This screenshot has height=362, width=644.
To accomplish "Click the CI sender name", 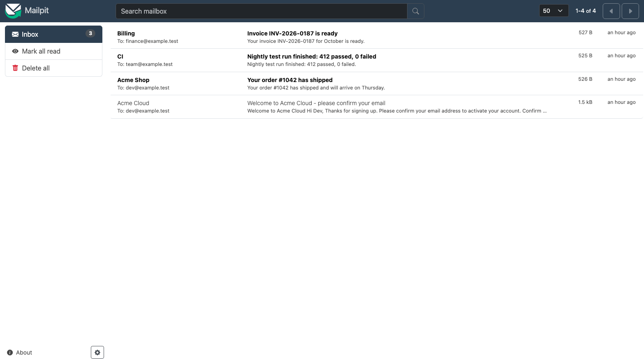I will [120, 56].
